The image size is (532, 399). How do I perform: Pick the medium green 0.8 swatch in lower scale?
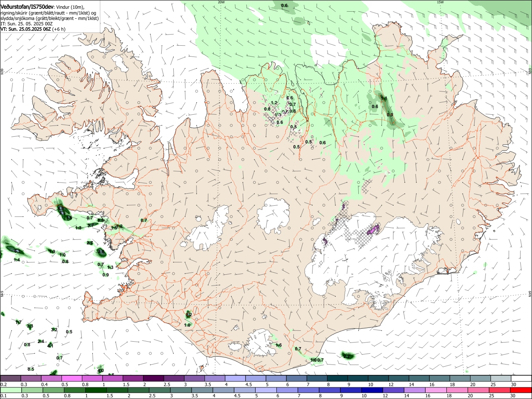tap(74, 390)
